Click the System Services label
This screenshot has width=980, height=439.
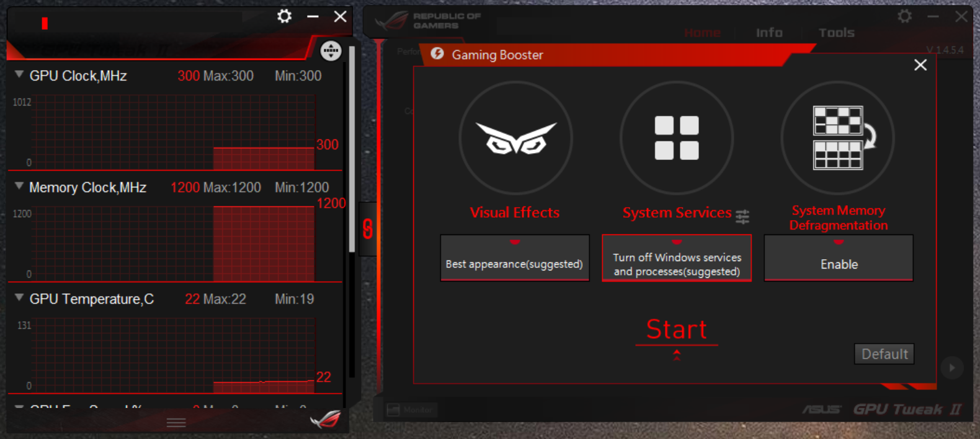(x=677, y=213)
